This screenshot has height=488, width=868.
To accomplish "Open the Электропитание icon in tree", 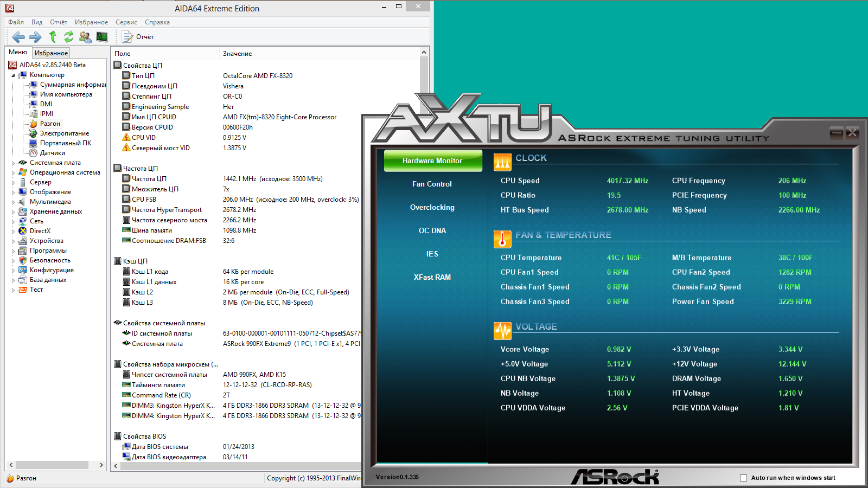I will pos(33,133).
